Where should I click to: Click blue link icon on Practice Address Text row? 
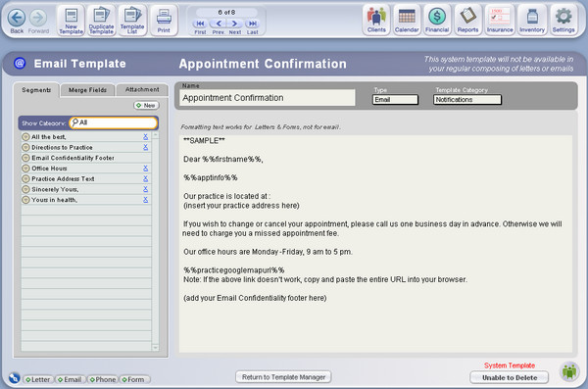[145, 179]
